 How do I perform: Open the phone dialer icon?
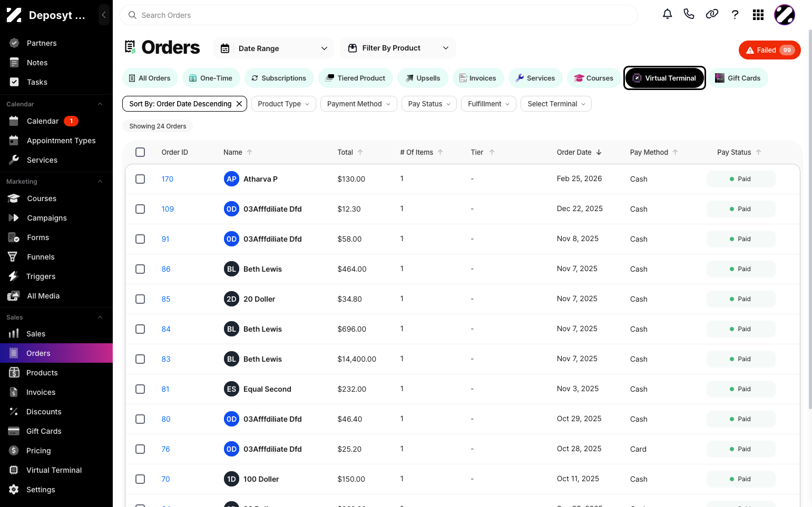(x=689, y=14)
